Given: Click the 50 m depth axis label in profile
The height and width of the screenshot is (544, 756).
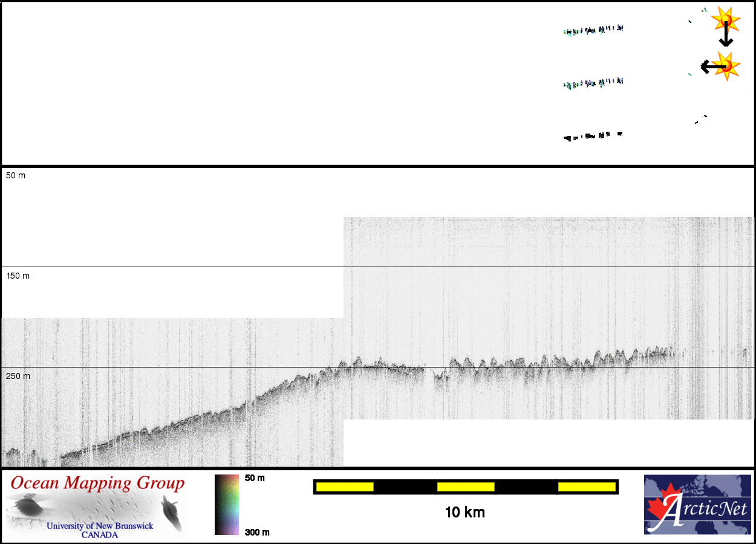Looking at the screenshot, I should tap(16, 175).
